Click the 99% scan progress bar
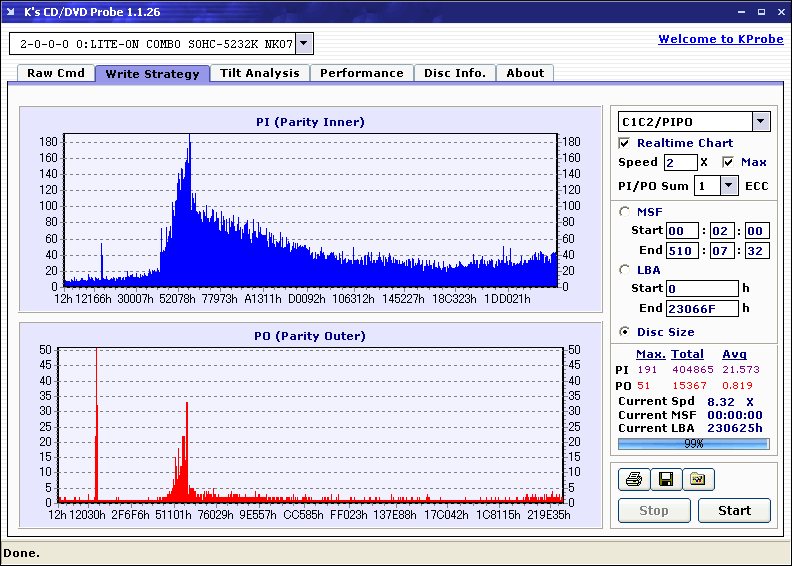Viewport: 792px width, 566px height. (x=693, y=443)
